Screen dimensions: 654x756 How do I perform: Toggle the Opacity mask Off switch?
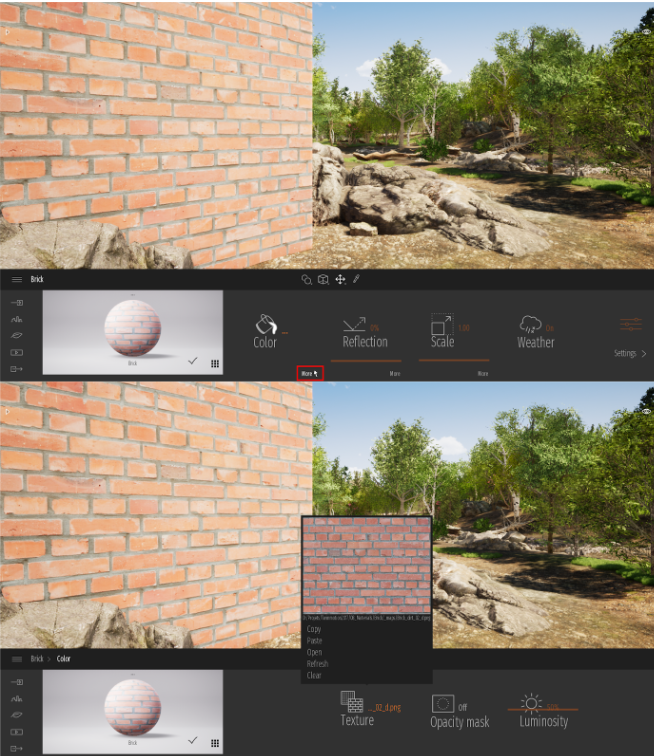click(462, 706)
